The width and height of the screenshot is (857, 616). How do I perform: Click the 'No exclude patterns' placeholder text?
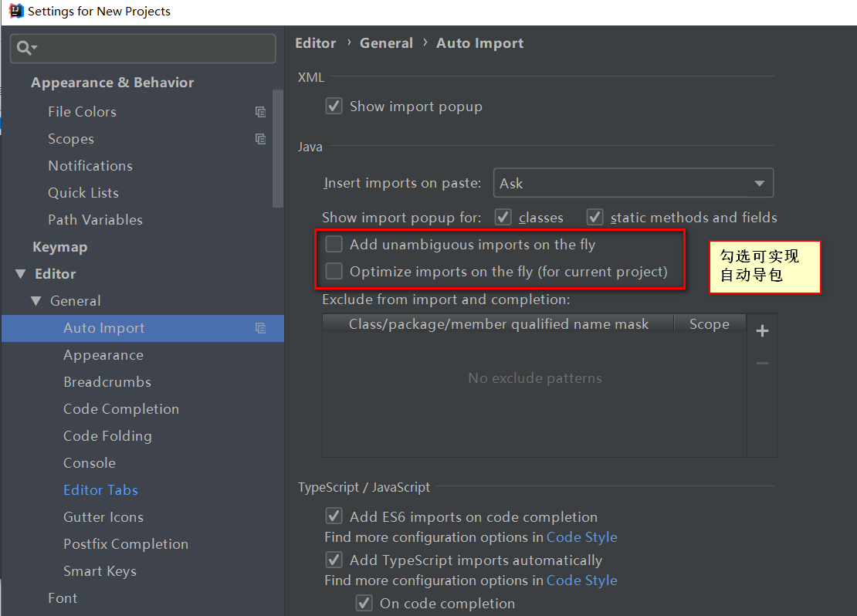pyautogui.click(x=535, y=378)
